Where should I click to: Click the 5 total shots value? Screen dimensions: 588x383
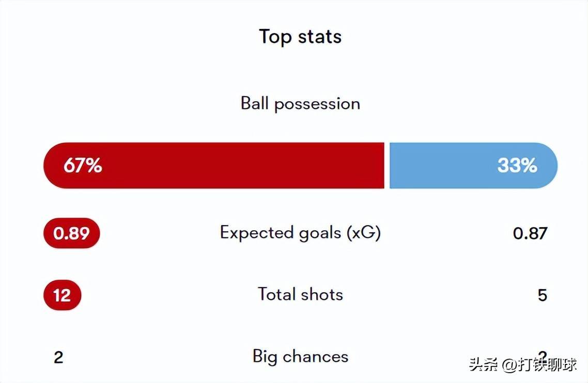542,295
